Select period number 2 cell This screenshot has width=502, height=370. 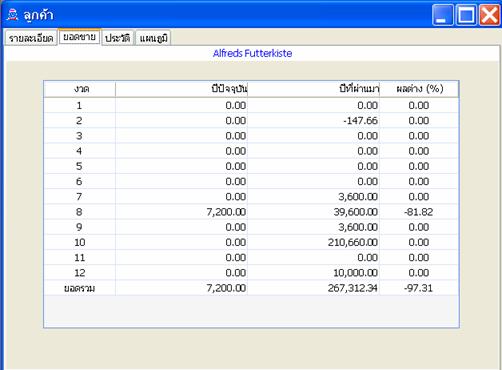pos(80,121)
